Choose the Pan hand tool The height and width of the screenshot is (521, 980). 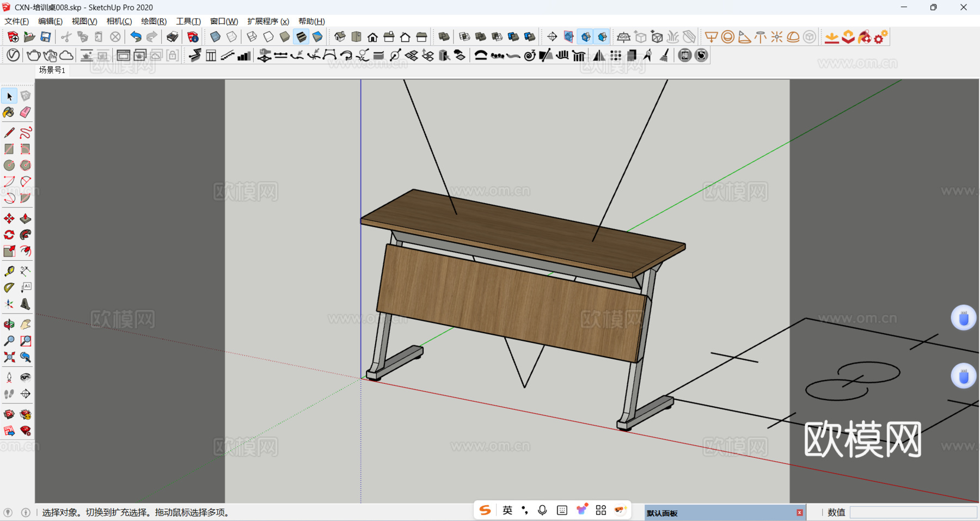coord(26,324)
